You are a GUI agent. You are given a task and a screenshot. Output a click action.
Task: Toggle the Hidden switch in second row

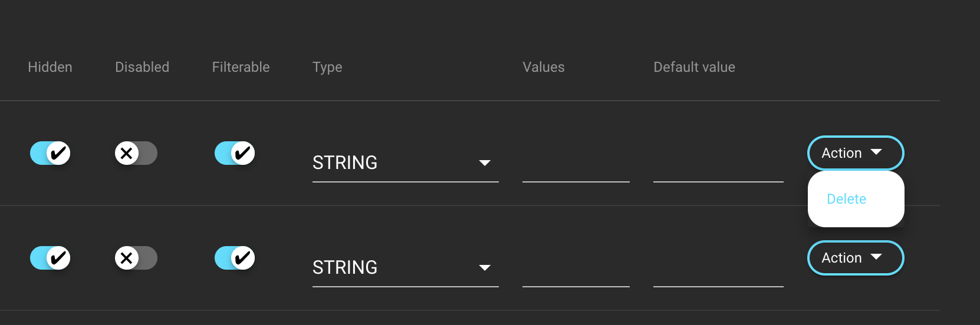click(50, 258)
